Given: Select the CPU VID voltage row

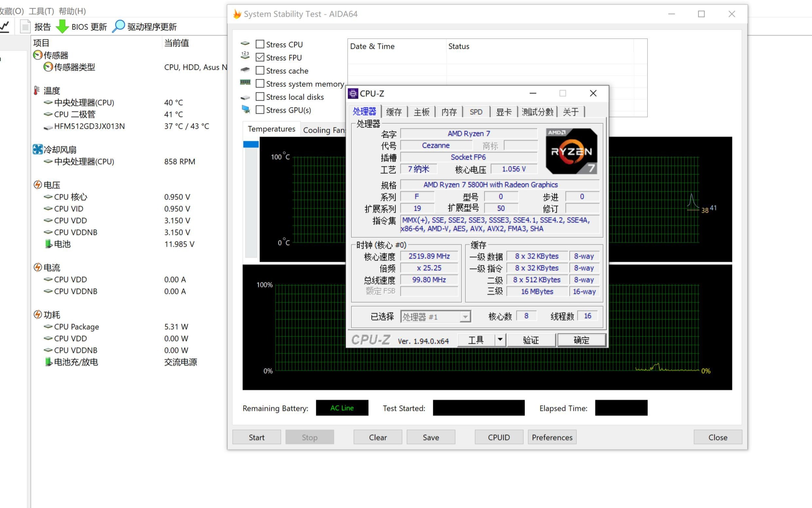Looking at the screenshot, I should (x=130, y=209).
